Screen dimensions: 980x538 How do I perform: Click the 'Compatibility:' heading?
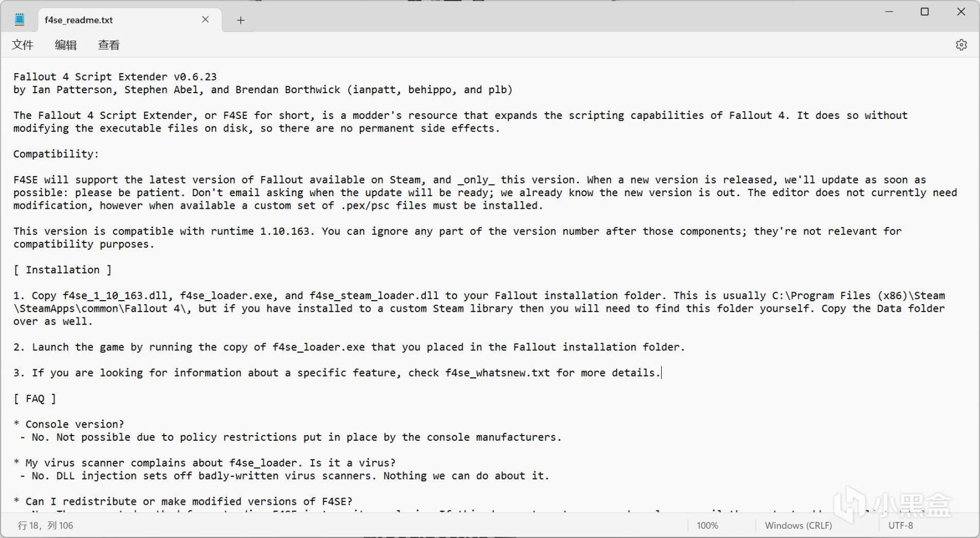pyautogui.click(x=56, y=154)
